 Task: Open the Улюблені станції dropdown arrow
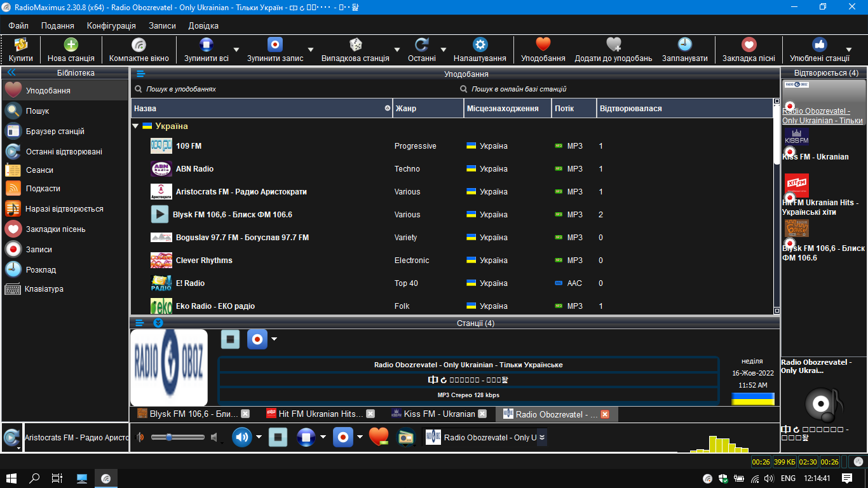click(848, 50)
